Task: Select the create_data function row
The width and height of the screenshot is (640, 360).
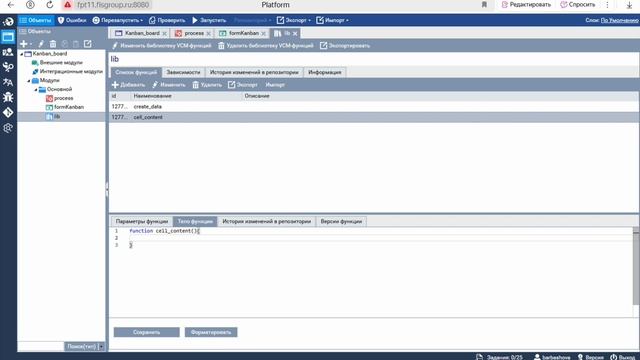Action: [373, 107]
